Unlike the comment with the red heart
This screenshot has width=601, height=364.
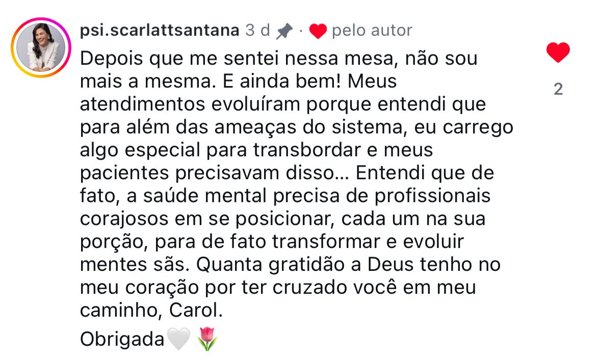pos(558,52)
